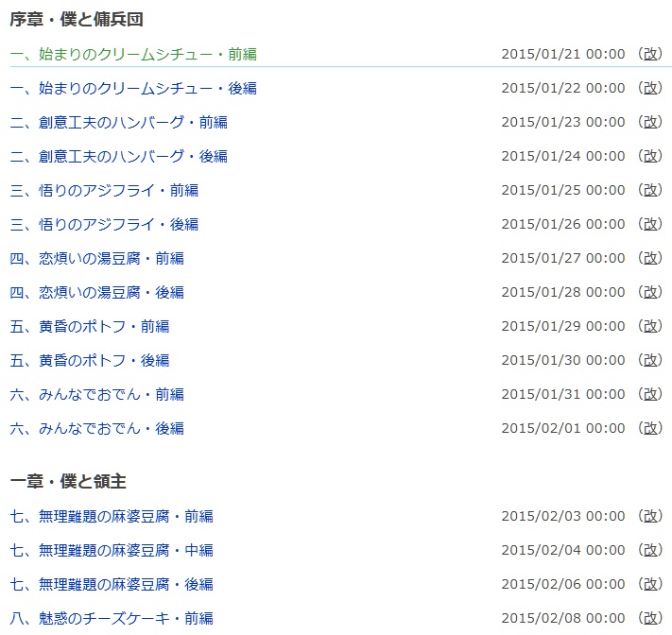Open 無理難題の麻婆豆腐・前編 chapter

(x=112, y=516)
